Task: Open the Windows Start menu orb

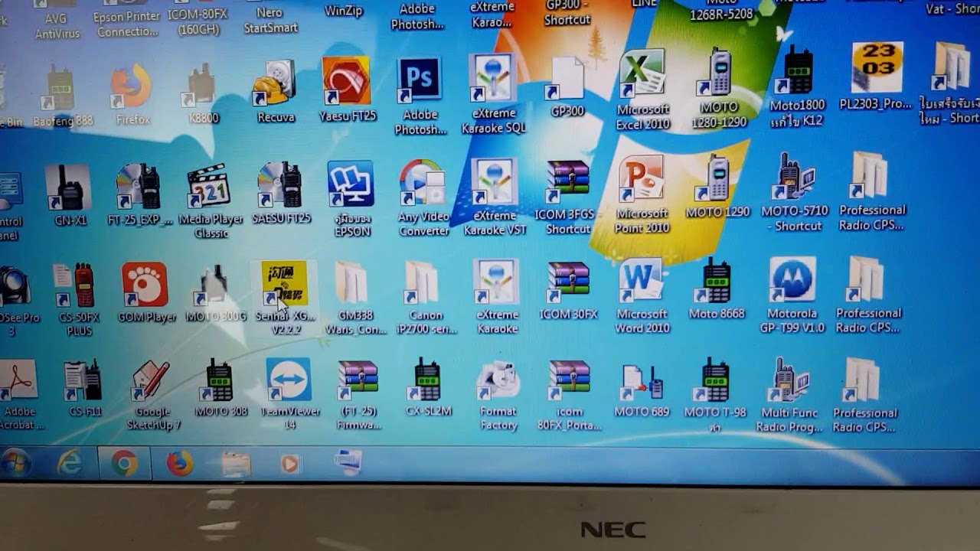Action: tap(15, 463)
